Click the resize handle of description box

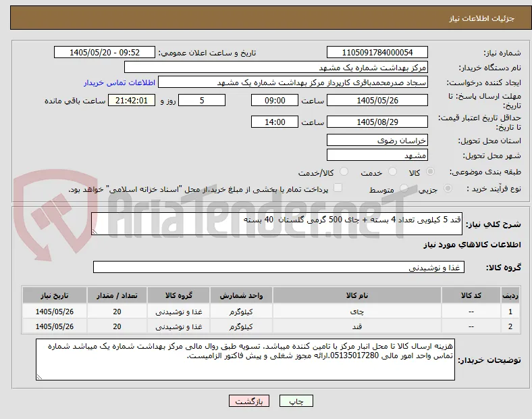click(95, 232)
